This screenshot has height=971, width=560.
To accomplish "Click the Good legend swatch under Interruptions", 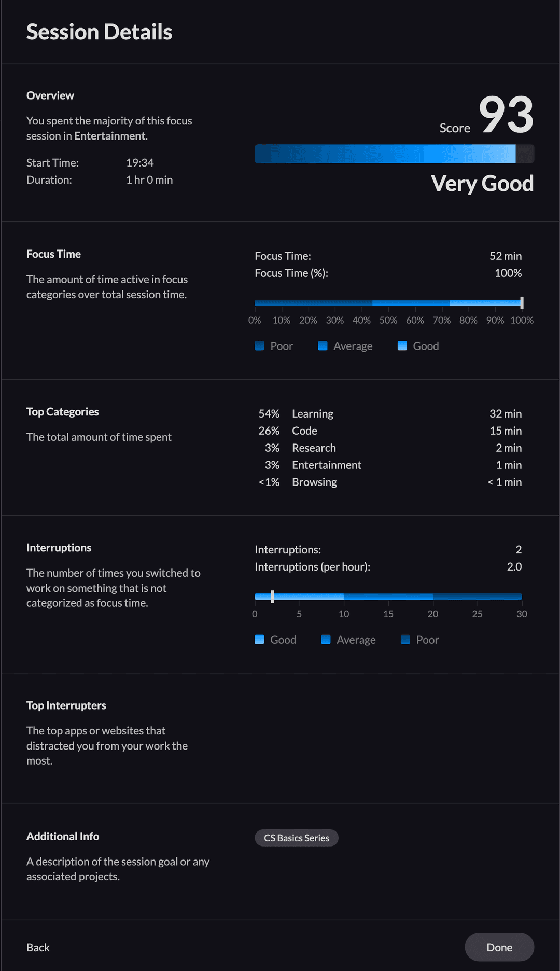I will click(260, 640).
